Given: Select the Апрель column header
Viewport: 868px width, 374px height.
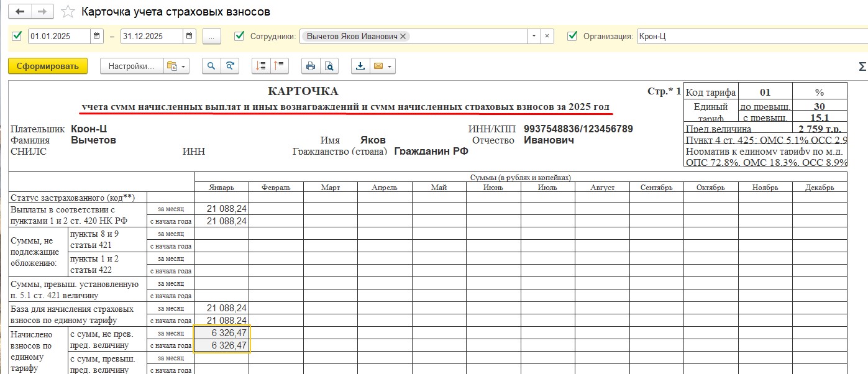Looking at the screenshot, I should coord(384,187).
